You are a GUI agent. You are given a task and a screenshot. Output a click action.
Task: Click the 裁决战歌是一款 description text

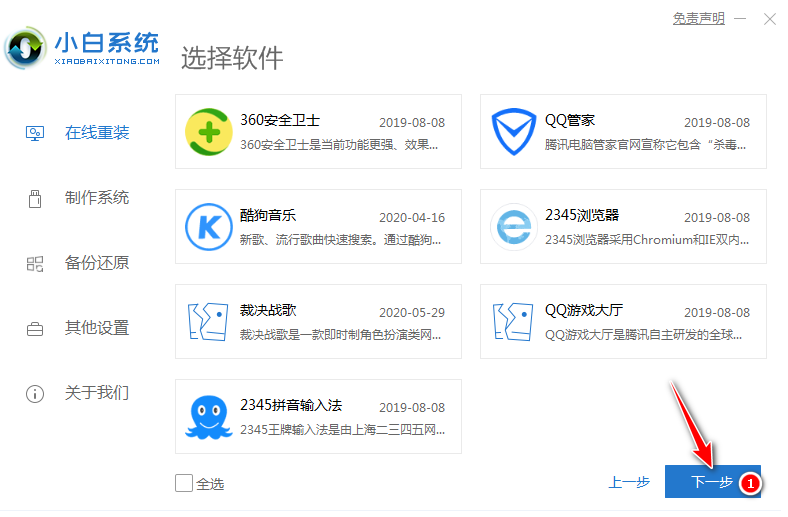click(340, 335)
